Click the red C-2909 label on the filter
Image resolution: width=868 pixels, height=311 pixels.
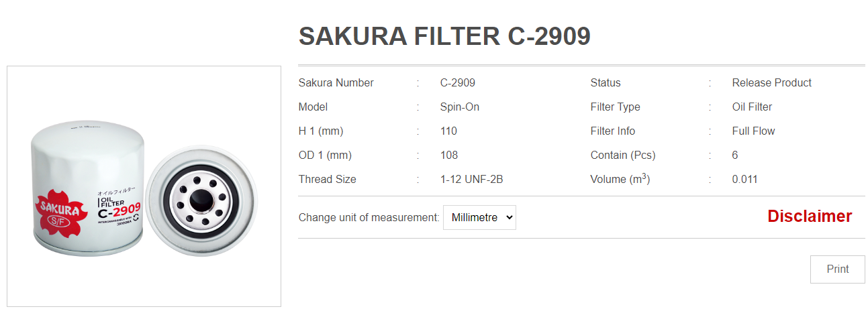coord(119,211)
